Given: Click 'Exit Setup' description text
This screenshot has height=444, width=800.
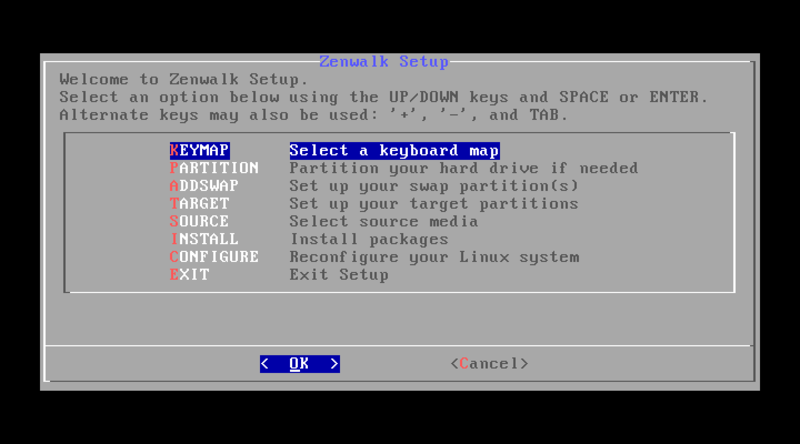Looking at the screenshot, I should pos(339,275).
